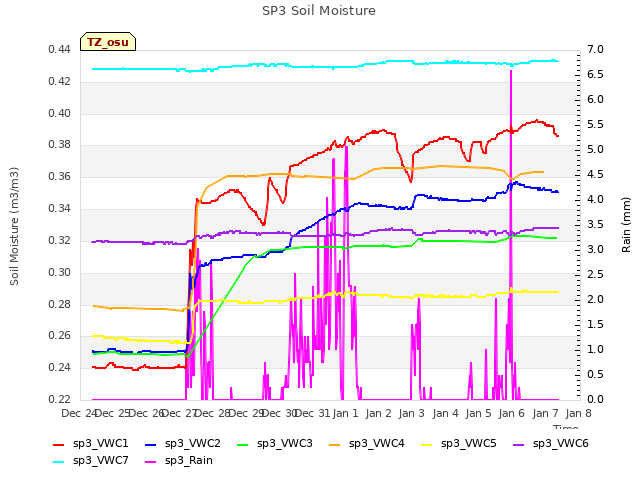Click the SP3 Soil Moisture chart title
The image size is (640, 480).
click(319, 11)
